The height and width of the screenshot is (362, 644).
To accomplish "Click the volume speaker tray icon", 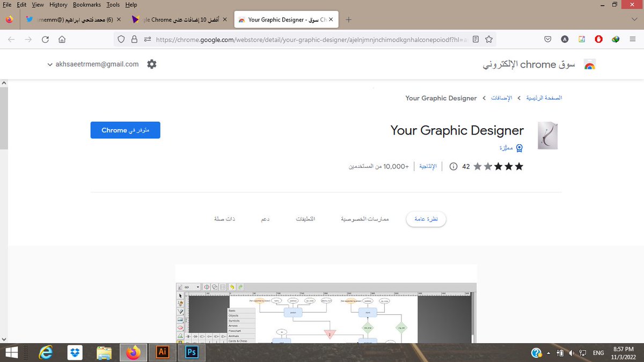I will [x=572, y=353].
